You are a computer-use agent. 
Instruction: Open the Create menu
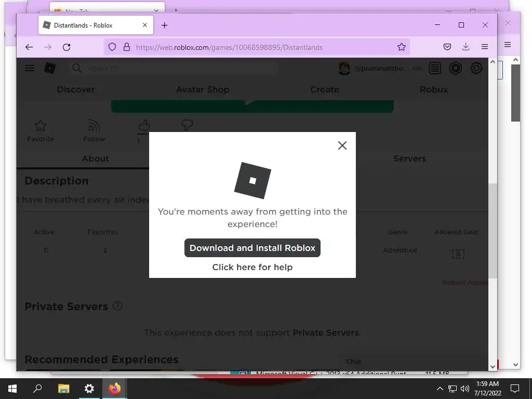pos(324,89)
